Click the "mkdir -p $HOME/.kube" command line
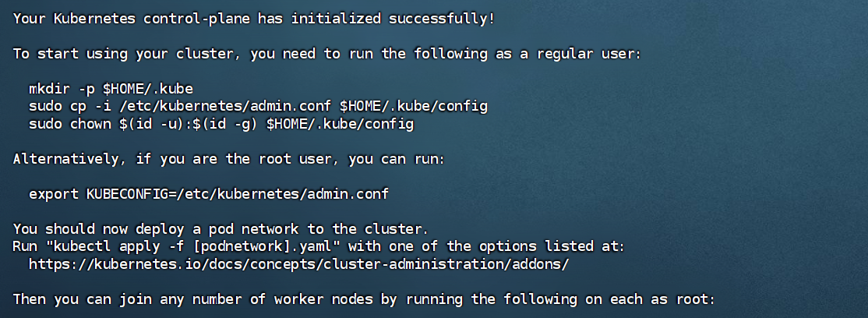Screen dimensions: 868x318 click(111, 88)
